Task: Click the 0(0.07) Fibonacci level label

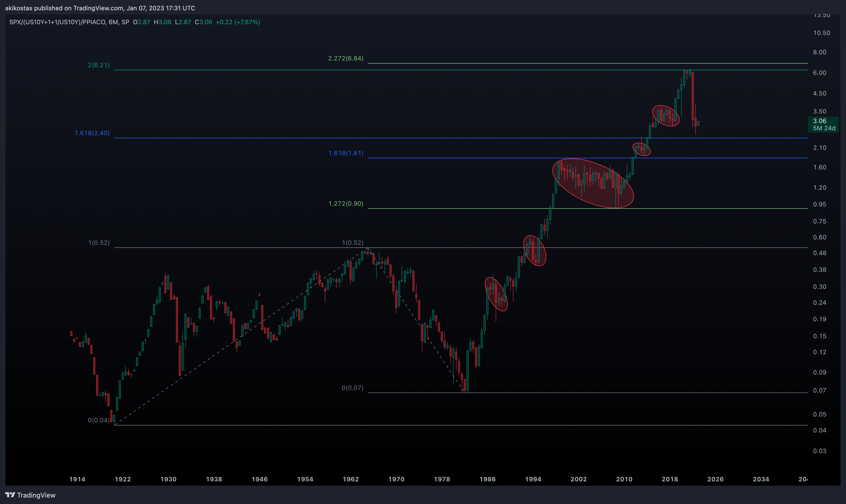Action: click(x=352, y=388)
